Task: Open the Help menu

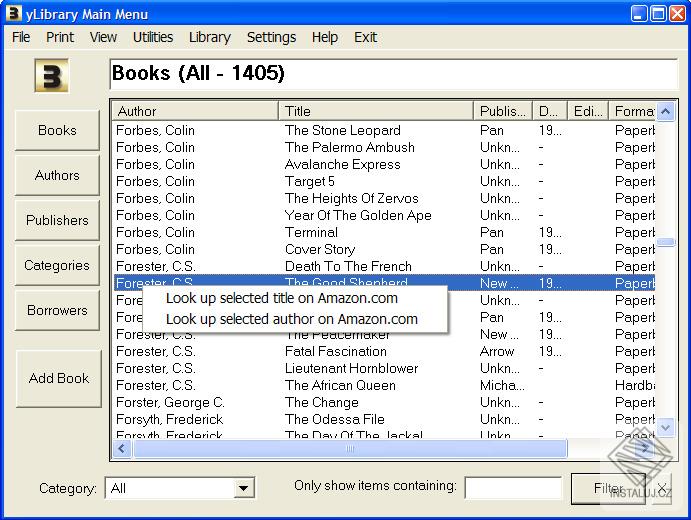Action: [325, 37]
